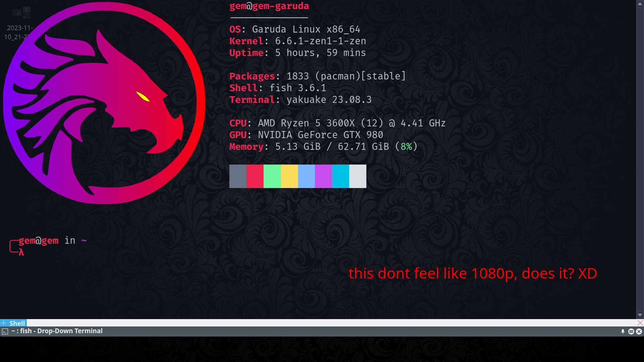Click the 'OS: Garuda Linux x86_64' line
The image size is (644, 362).
[x=295, y=29]
